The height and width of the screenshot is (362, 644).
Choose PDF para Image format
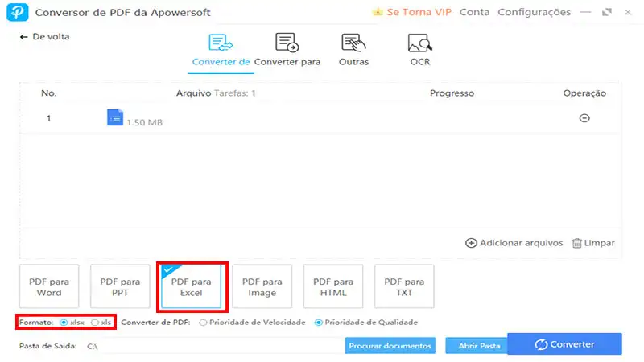(262, 286)
